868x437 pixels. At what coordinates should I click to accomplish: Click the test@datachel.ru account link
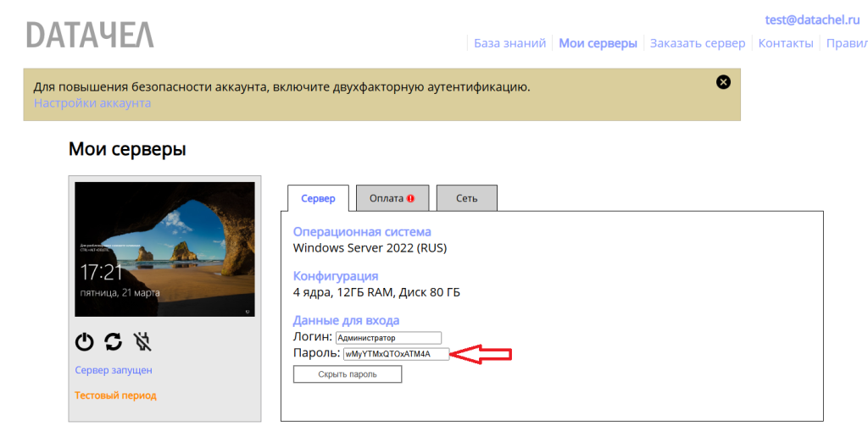(812, 19)
